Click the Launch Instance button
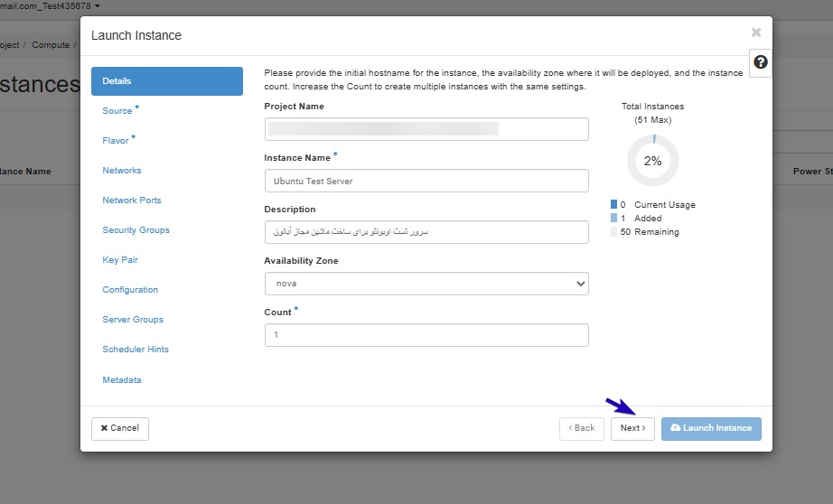This screenshot has height=504, width=833. [711, 429]
